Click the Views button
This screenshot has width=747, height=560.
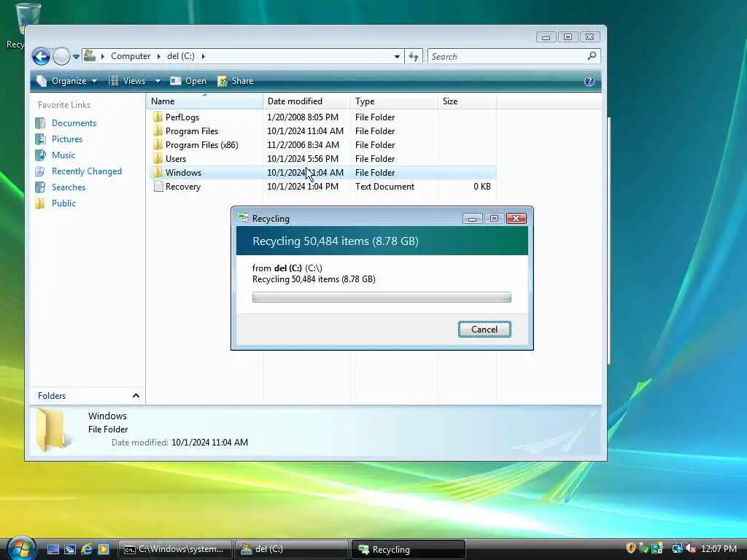(x=127, y=81)
